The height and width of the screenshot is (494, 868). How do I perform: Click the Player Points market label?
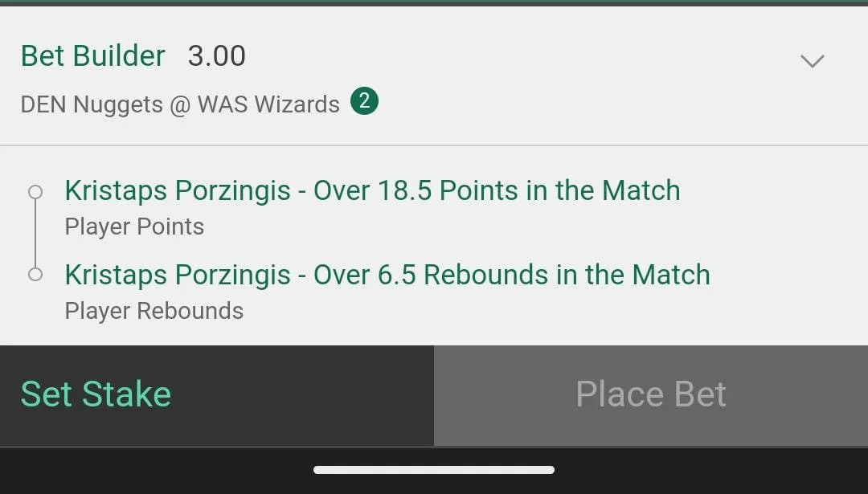tap(134, 227)
